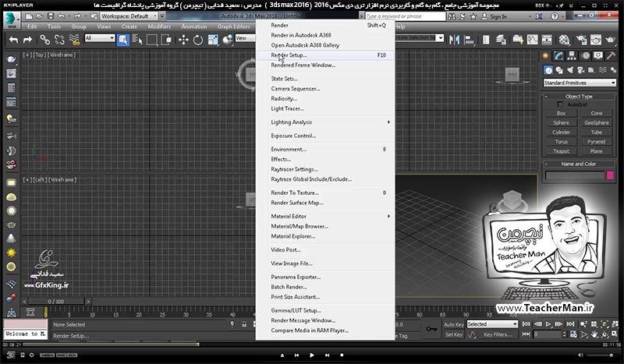Select the Select and Scale tool

click(213, 40)
